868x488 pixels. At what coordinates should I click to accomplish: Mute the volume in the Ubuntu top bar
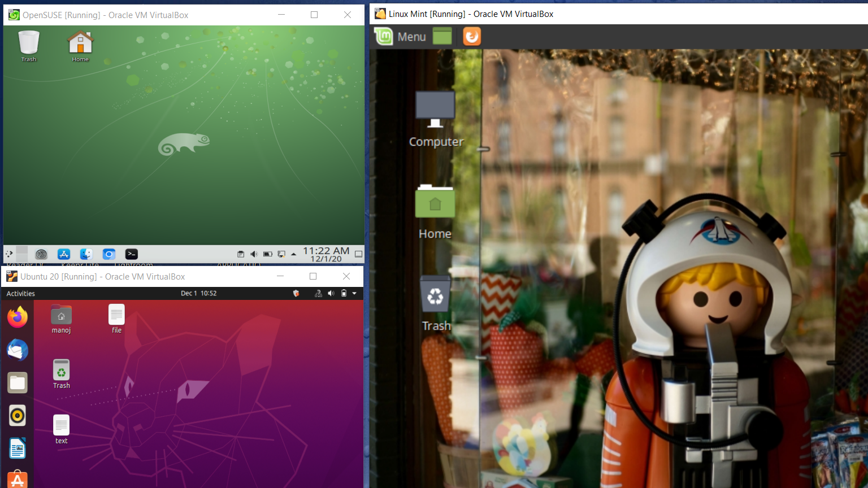331,293
